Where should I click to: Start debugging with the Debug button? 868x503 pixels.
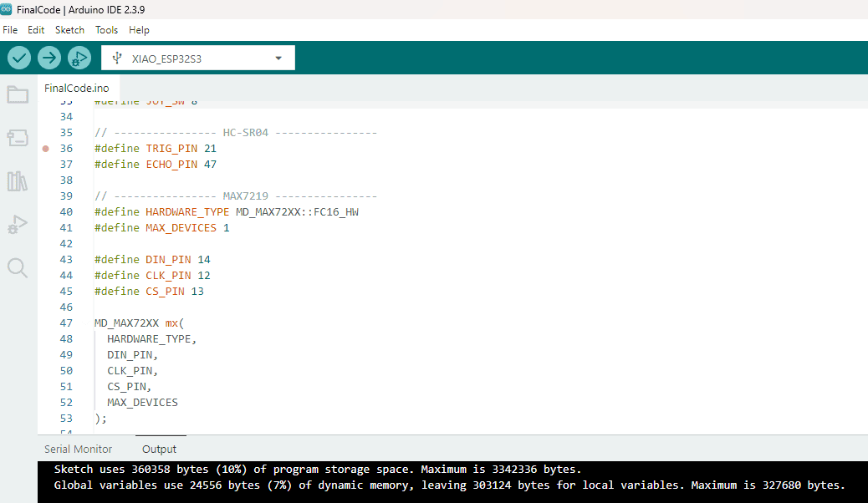(79, 58)
